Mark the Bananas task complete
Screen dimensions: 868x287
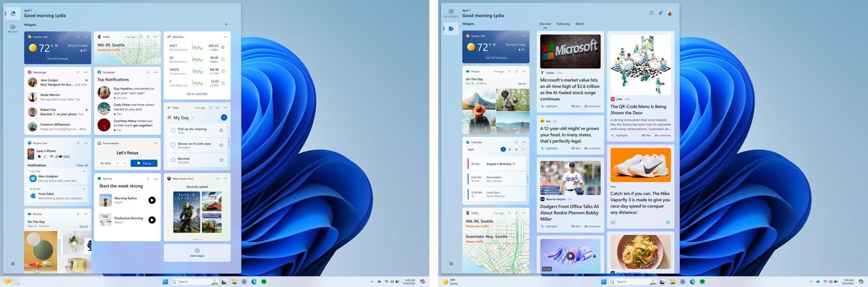[x=173, y=160]
